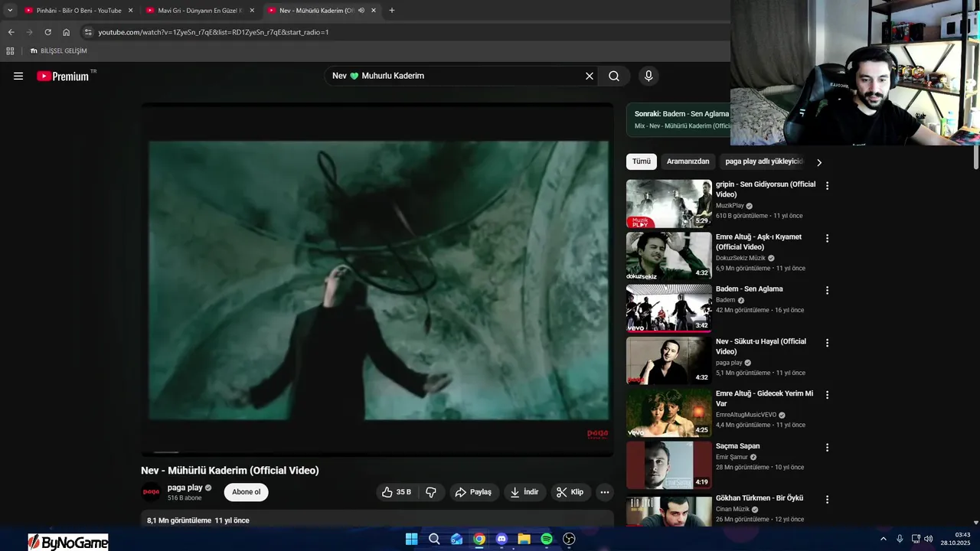Open a new browser tab

click(392, 11)
